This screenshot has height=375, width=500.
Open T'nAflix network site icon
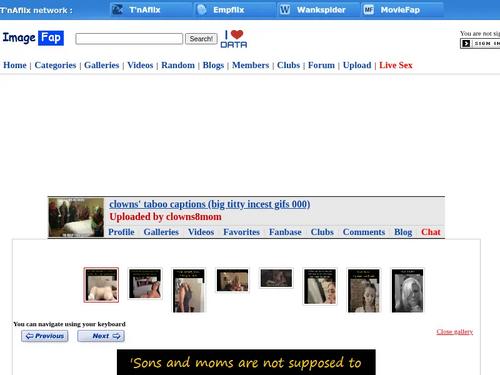coord(117,10)
